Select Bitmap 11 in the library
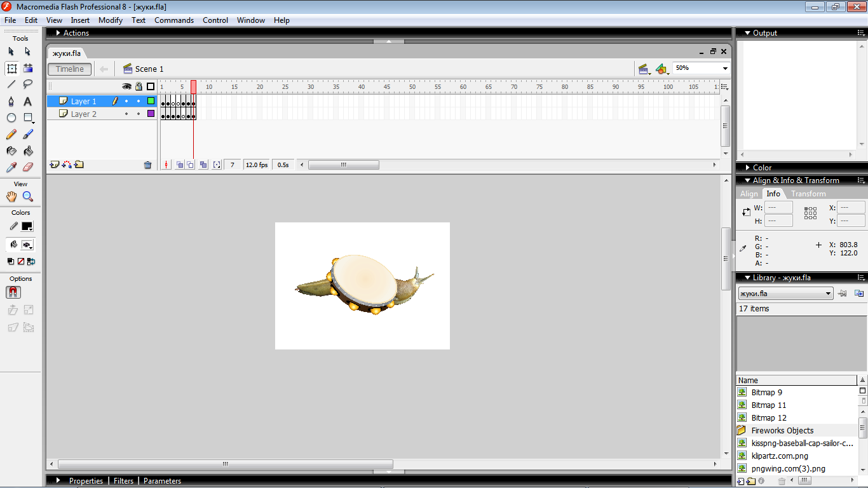Image resolution: width=868 pixels, height=488 pixels. pos(768,405)
